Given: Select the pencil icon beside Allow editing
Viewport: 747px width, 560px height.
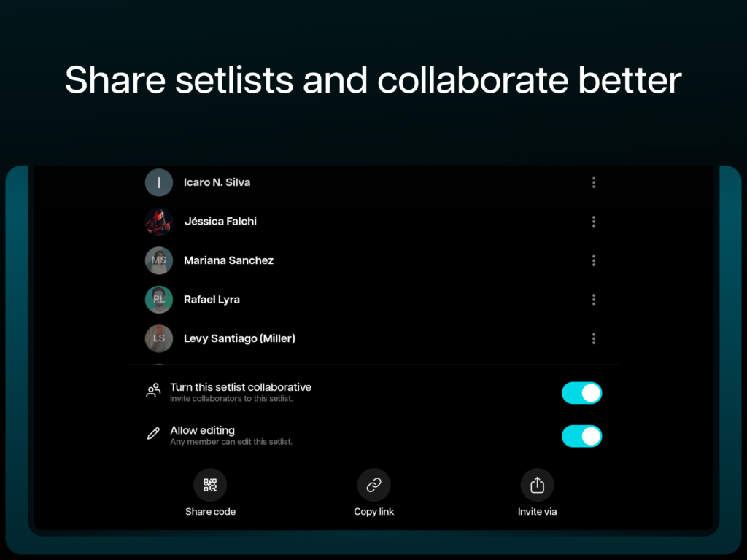Looking at the screenshot, I should (x=153, y=435).
